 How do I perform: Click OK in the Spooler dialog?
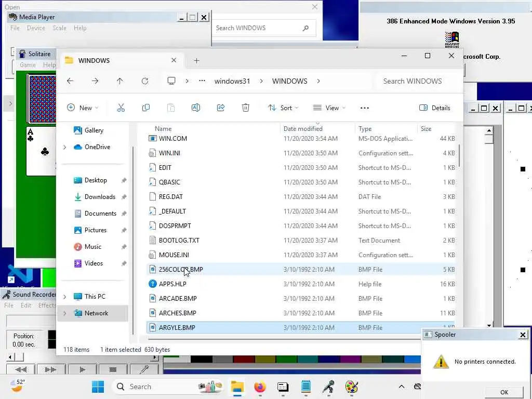pyautogui.click(x=504, y=392)
